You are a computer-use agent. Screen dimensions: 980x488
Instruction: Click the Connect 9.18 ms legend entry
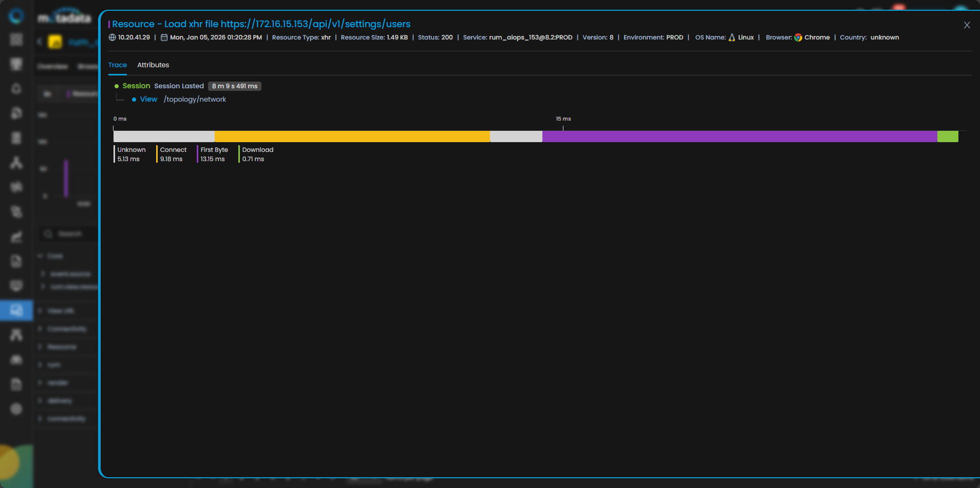[173, 154]
